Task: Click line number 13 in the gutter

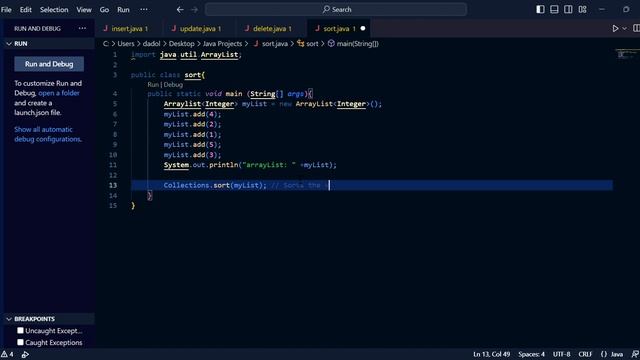Action: click(x=113, y=185)
